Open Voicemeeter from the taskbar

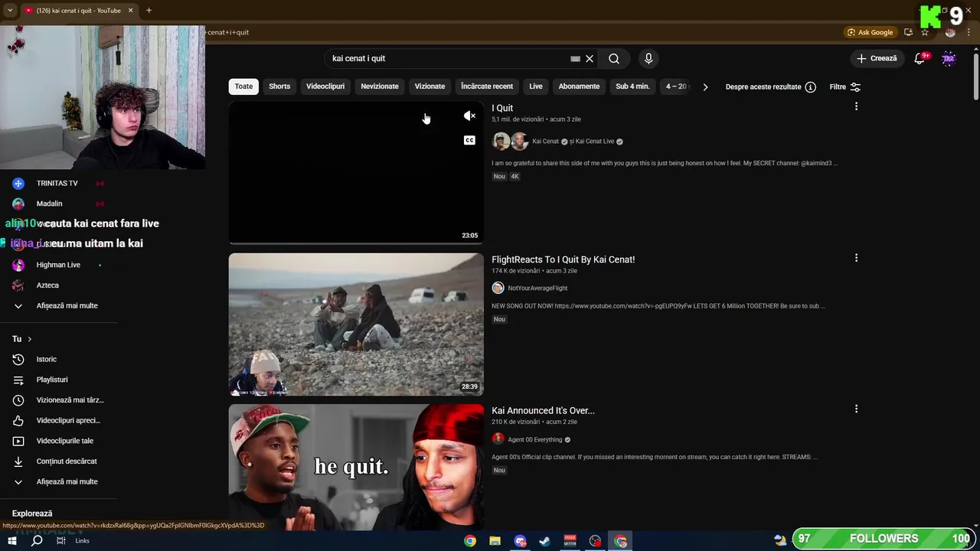click(x=570, y=541)
